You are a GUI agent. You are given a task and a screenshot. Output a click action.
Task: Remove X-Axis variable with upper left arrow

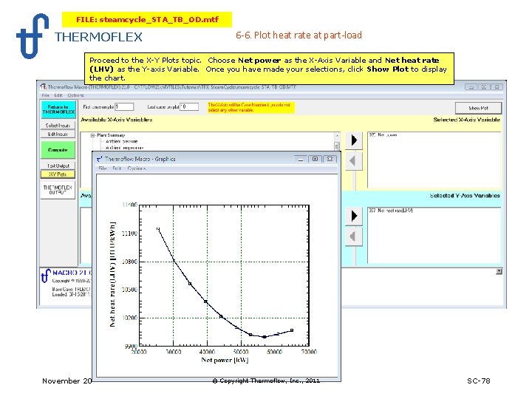tap(354, 161)
